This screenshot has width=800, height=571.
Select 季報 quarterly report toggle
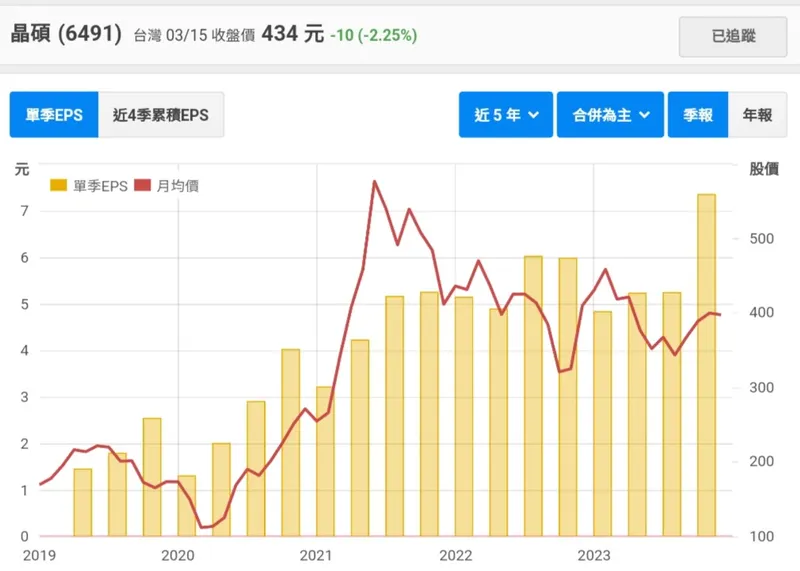tap(698, 115)
